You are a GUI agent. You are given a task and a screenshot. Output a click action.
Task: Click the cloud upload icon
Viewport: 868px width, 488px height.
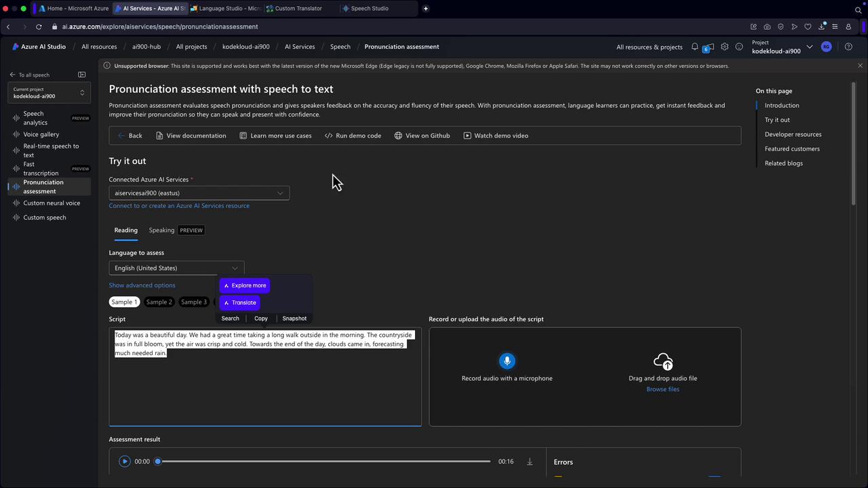[663, 361]
